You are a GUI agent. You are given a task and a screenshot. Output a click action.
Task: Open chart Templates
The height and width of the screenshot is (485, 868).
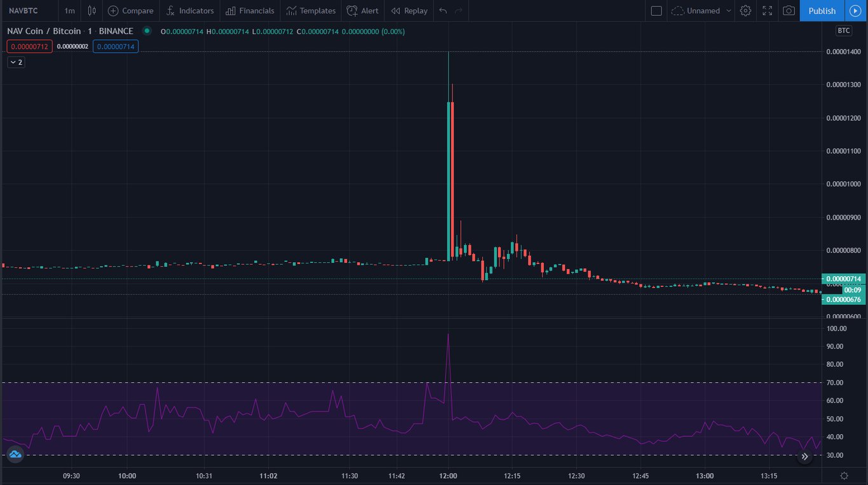click(311, 10)
